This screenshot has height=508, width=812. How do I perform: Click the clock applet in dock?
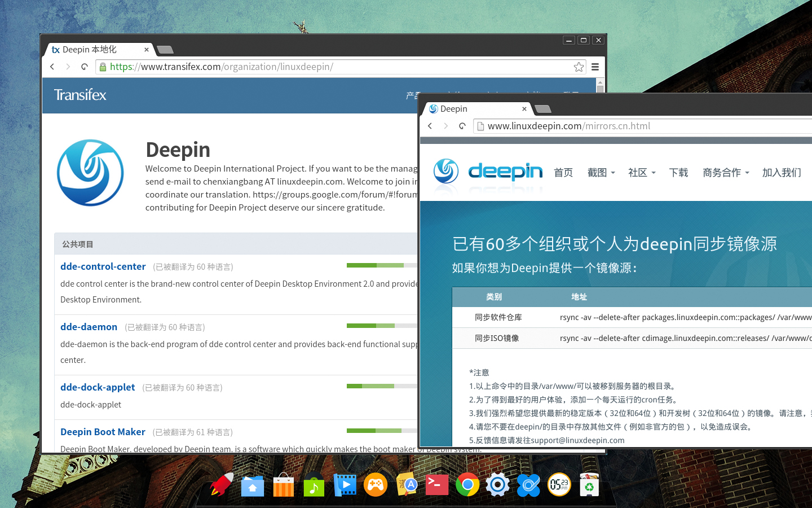[x=559, y=484]
